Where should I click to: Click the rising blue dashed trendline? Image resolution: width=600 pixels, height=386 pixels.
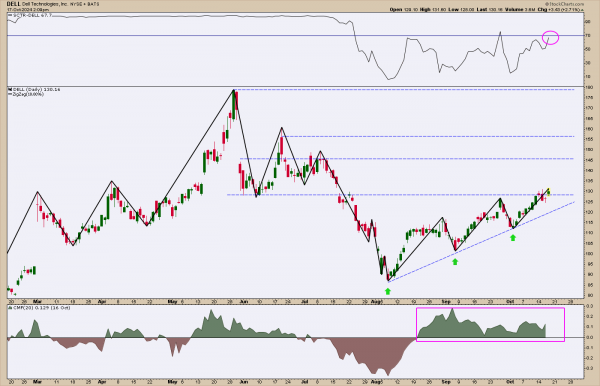point(481,242)
